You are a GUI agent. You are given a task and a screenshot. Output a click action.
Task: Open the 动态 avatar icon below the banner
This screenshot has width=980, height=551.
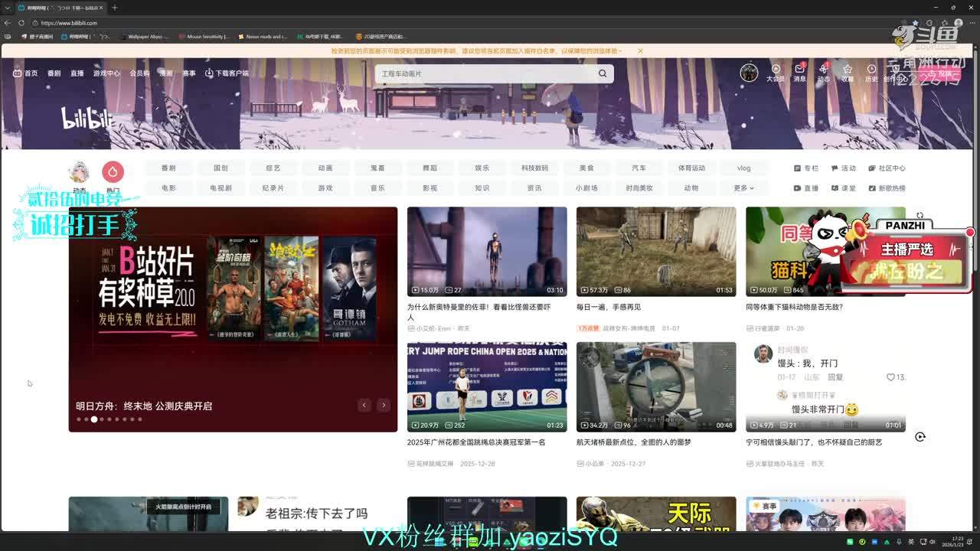[x=79, y=172]
